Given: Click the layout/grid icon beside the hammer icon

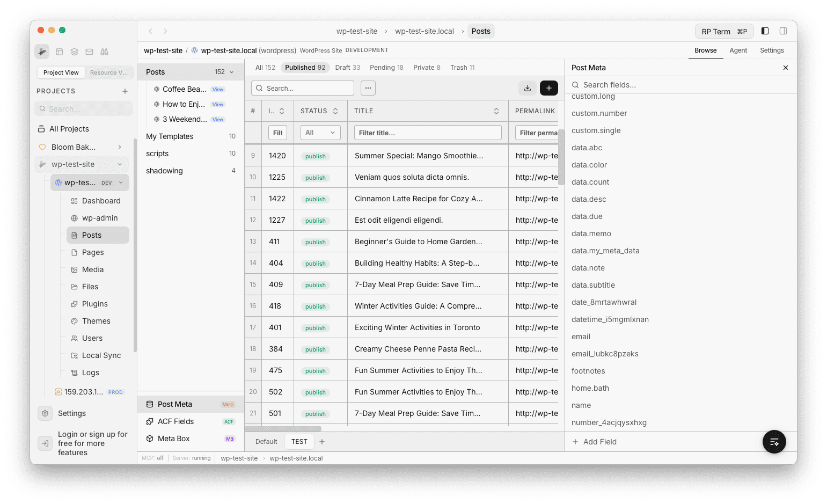Looking at the screenshot, I should click(59, 52).
